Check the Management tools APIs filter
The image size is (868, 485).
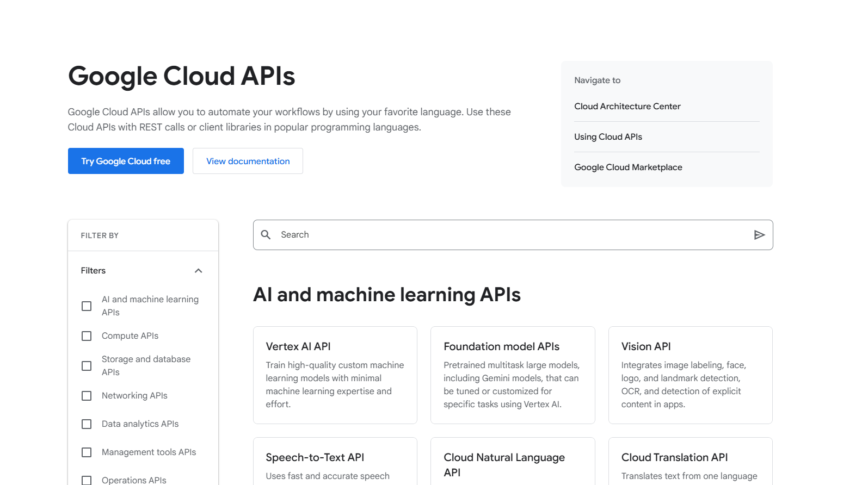click(x=87, y=452)
